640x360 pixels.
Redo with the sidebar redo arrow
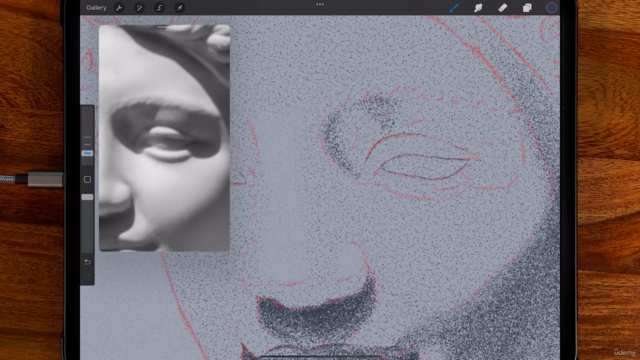click(x=87, y=277)
